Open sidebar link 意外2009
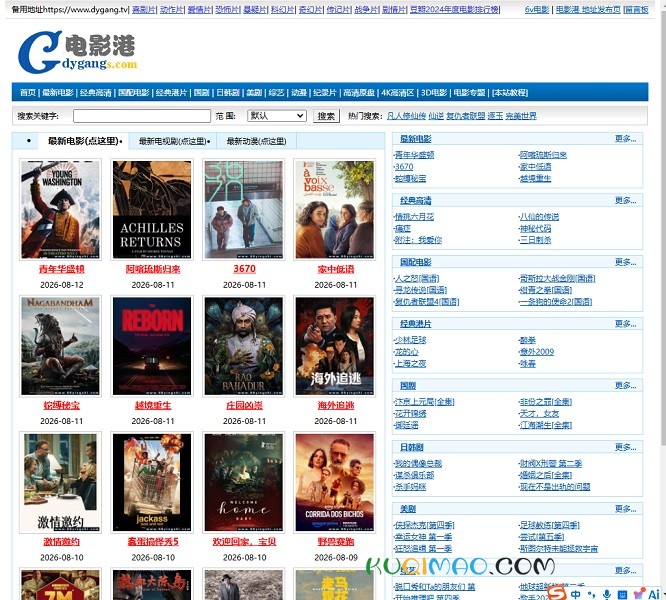The height and width of the screenshot is (600, 666). click(537, 352)
